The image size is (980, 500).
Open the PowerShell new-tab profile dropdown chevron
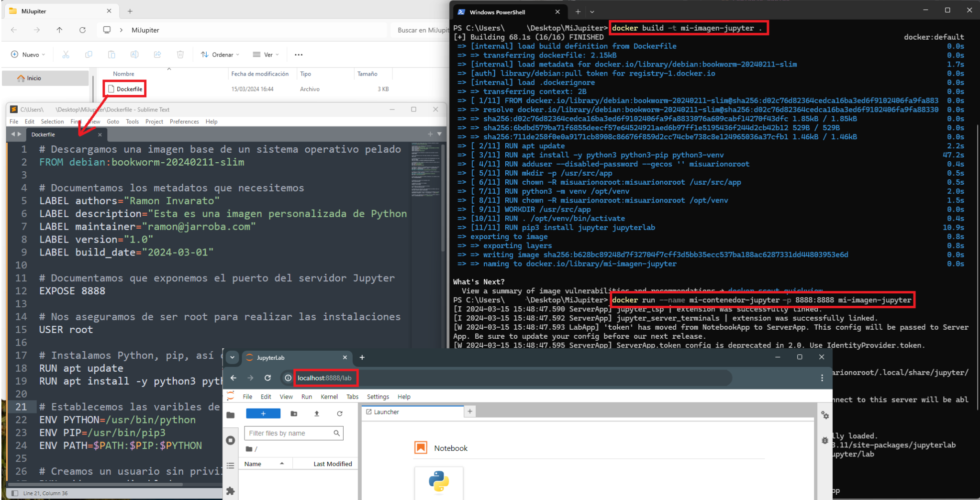[592, 12]
